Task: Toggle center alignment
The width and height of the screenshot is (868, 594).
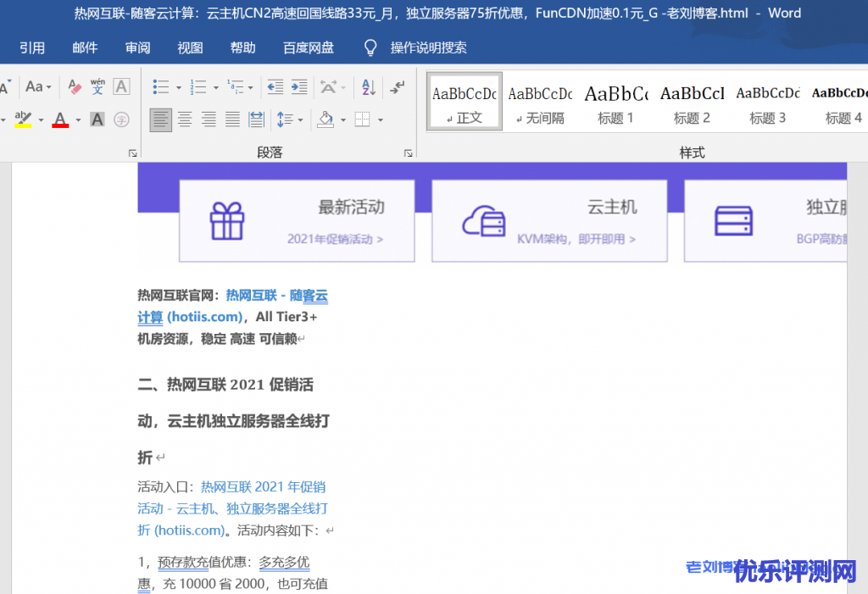Action: tap(184, 119)
